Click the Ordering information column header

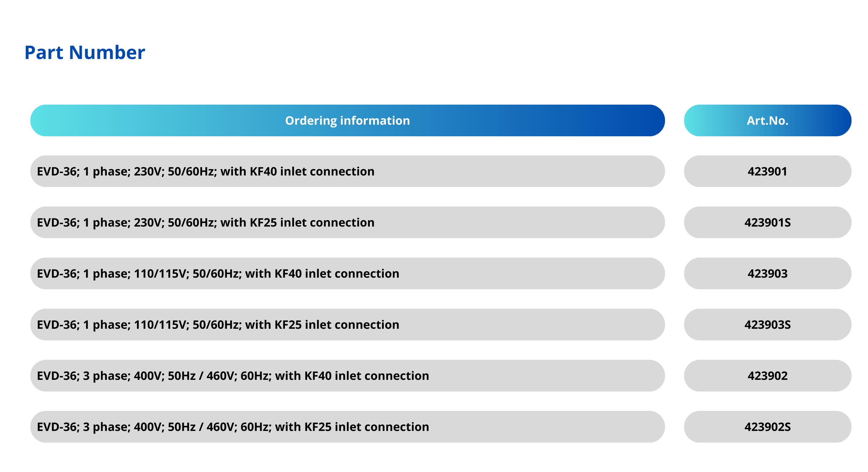pyautogui.click(x=347, y=120)
